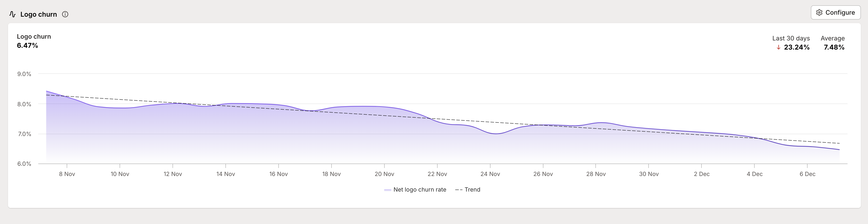Click the 8 Nov tick on x-axis

click(x=67, y=174)
